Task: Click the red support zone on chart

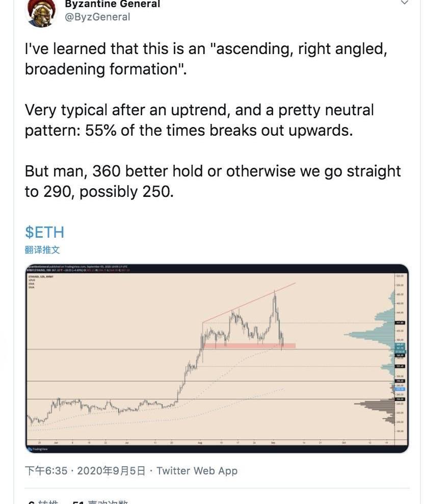Action: (x=249, y=346)
